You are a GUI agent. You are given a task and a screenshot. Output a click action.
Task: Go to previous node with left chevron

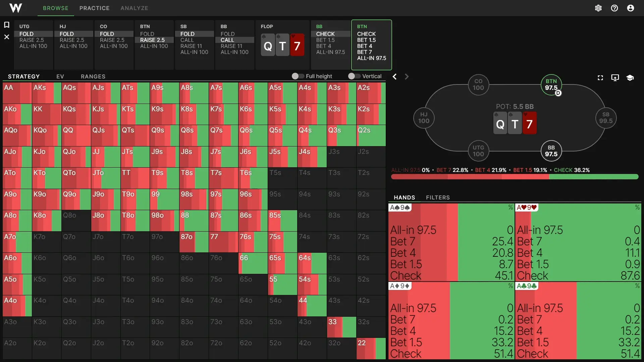395,76
